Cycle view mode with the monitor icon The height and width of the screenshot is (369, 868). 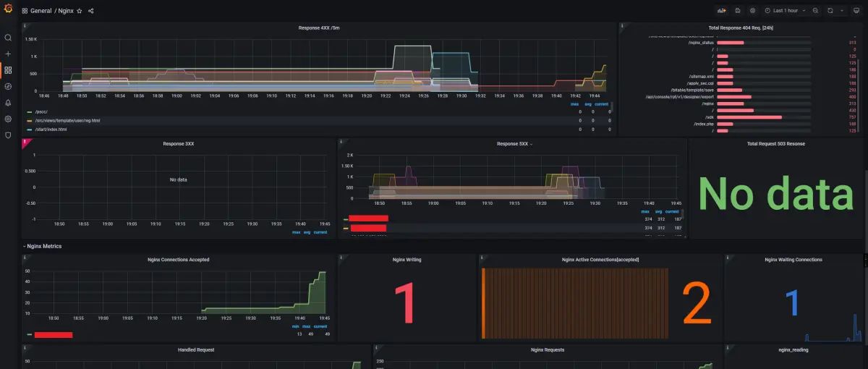point(856,11)
